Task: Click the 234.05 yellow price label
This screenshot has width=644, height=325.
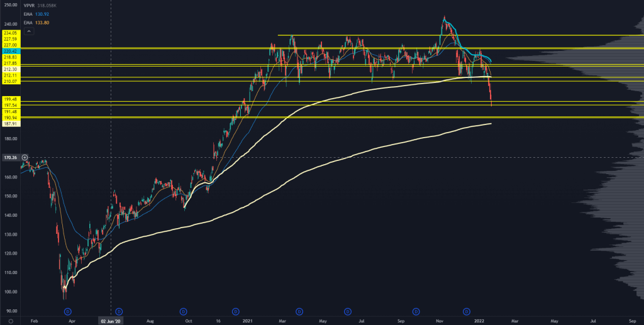Action: (9, 33)
